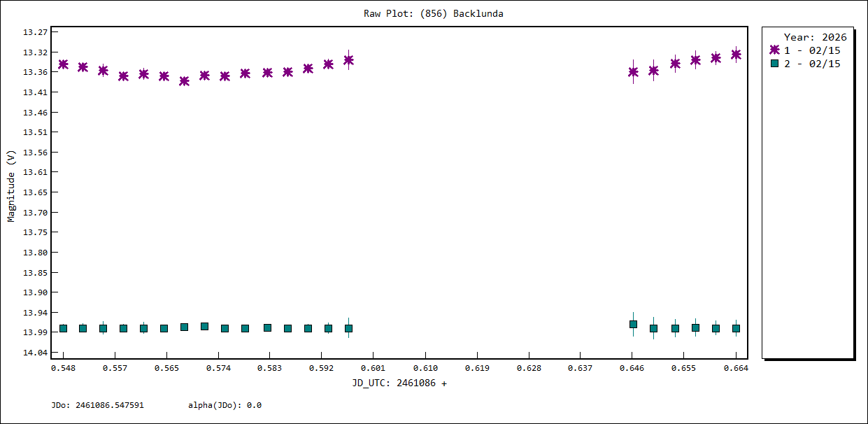Image resolution: width=868 pixels, height=424 pixels.
Task: Select the teal square point at 0.646
Action: (633, 324)
